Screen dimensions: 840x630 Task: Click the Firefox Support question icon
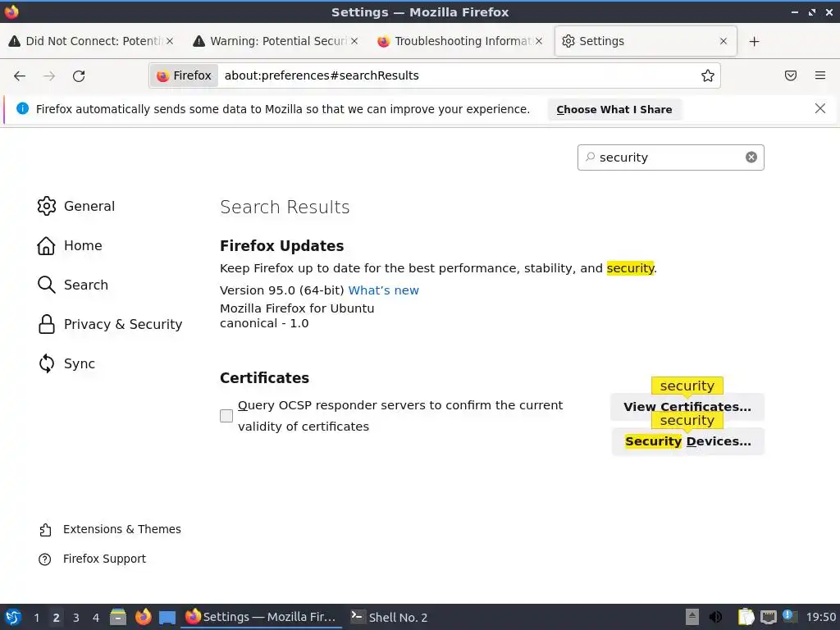click(x=45, y=559)
